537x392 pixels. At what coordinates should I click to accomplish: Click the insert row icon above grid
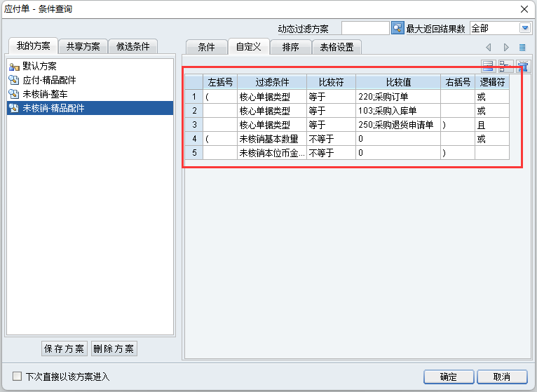click(488, 67)
